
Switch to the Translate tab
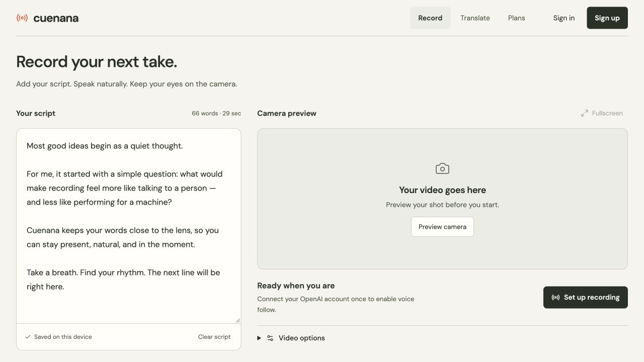pos(475,18)
